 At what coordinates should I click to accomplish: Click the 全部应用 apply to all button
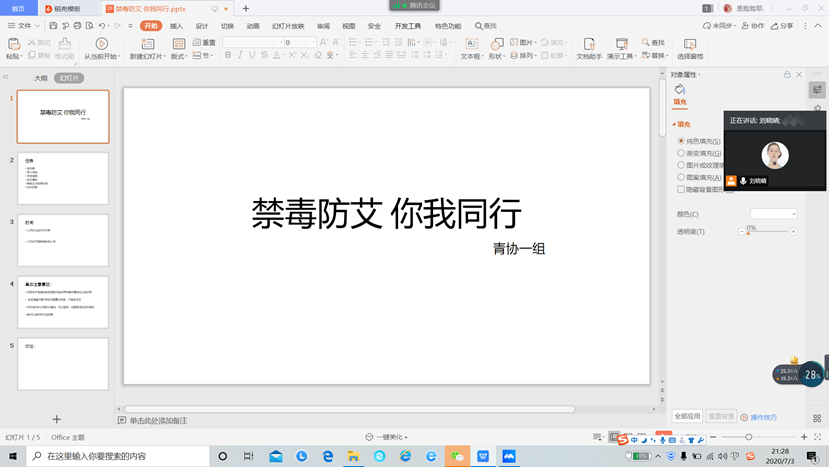(687, 416)
